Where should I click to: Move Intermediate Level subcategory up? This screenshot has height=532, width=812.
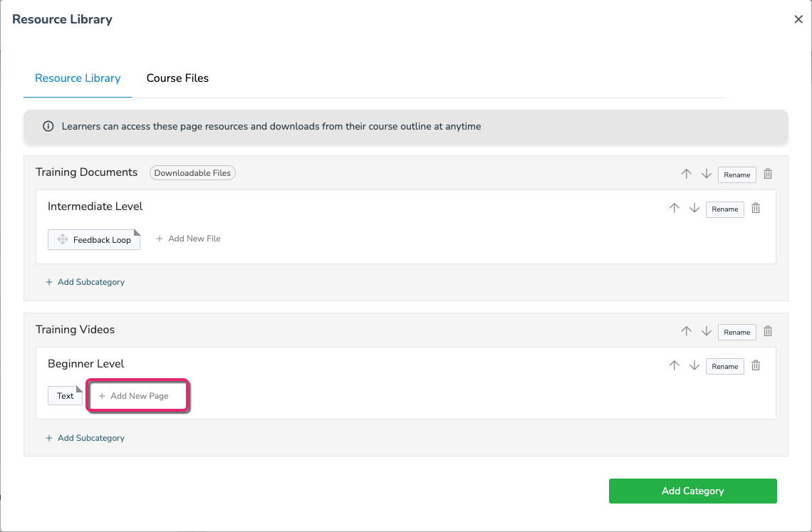point(674,208)
